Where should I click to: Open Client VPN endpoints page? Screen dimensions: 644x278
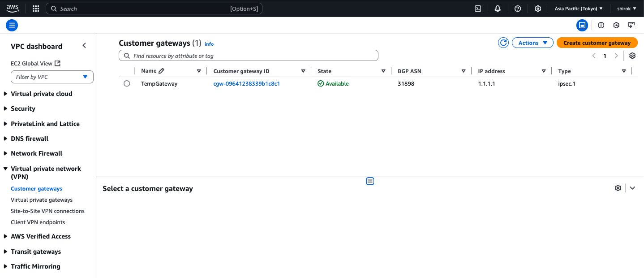tap(38, 222)
